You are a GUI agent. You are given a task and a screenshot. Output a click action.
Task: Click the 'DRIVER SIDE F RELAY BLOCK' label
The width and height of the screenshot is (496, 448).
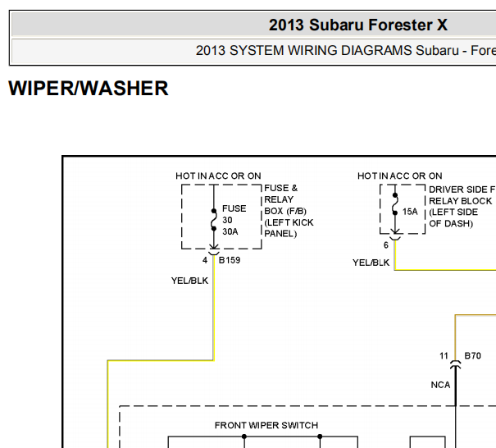point(462,207)
